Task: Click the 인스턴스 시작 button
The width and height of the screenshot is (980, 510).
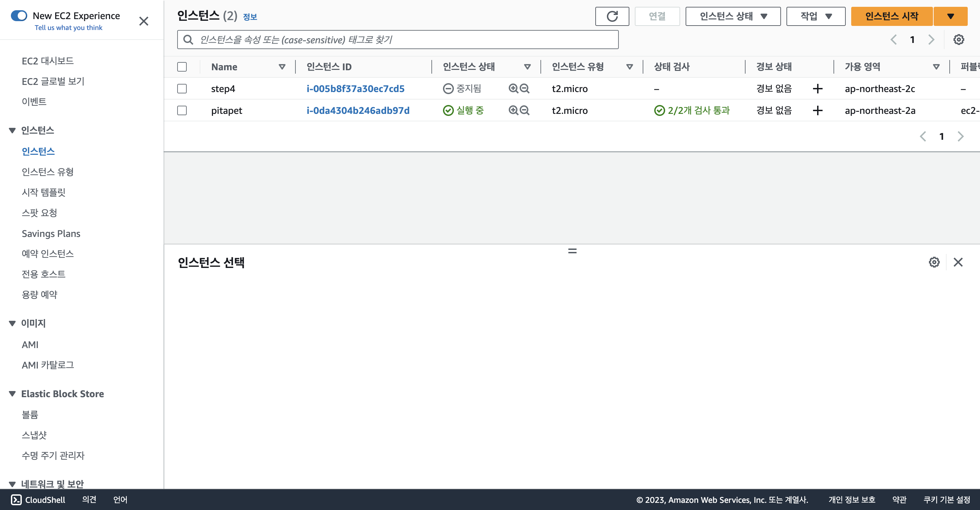Action: (891, 16)
